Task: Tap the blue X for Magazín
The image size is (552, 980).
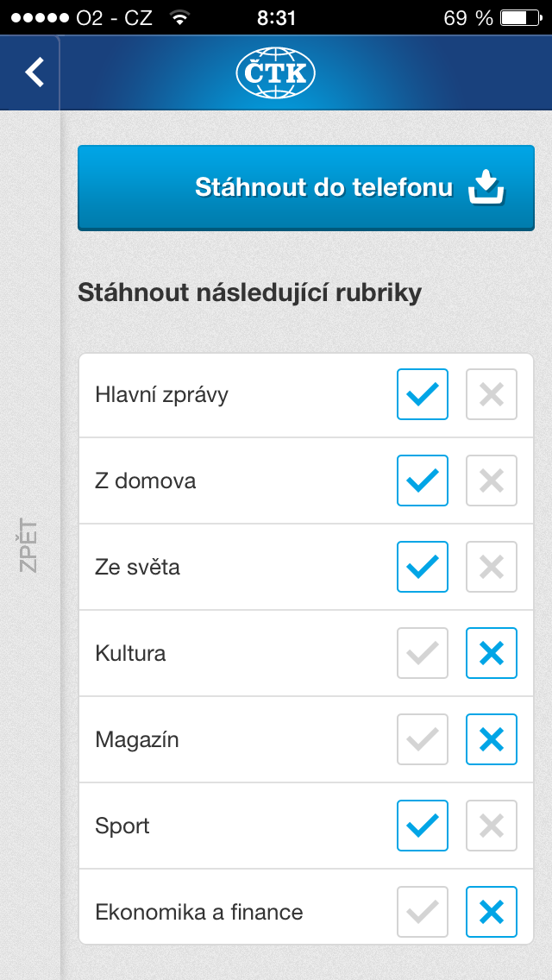Action: click(x=492, y=739)
